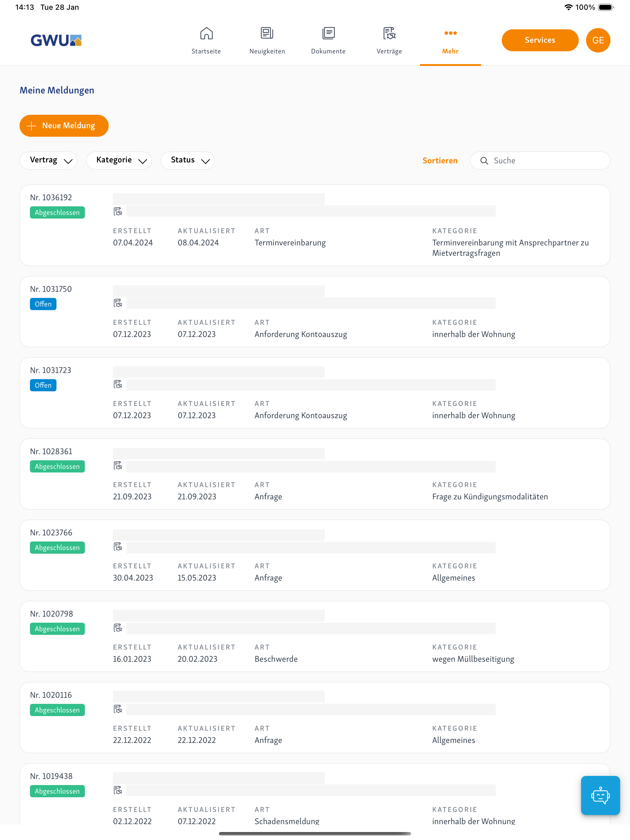Switch to the Verträge tab label
The image size is (630, 840).
[x=389, y=51]
